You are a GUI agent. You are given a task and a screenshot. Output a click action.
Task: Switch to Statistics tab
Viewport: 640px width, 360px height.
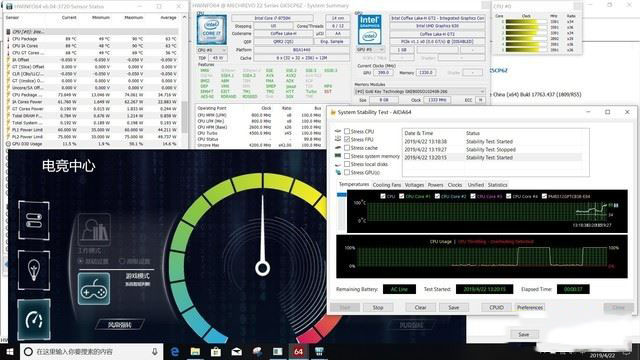[x=498, y=185]
